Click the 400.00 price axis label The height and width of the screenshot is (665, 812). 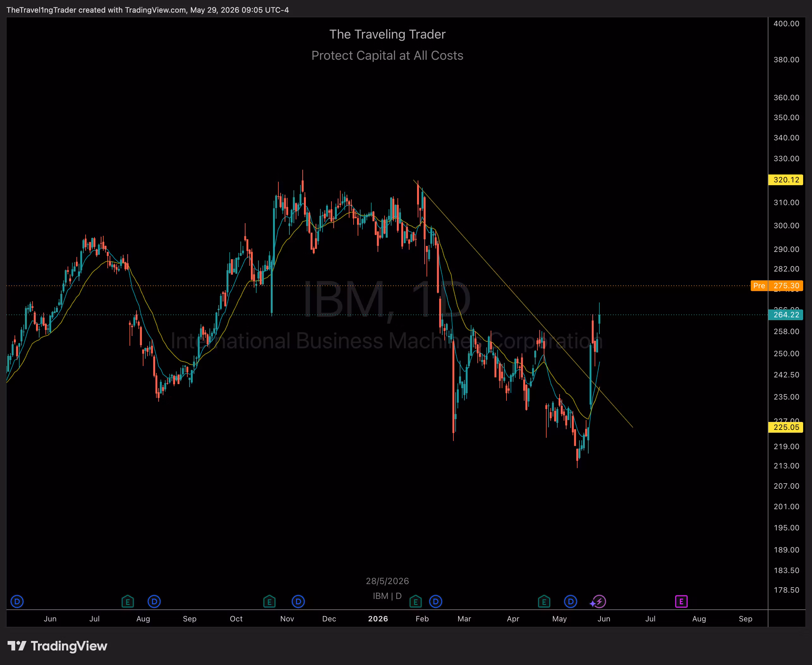[x=786, y=24]
